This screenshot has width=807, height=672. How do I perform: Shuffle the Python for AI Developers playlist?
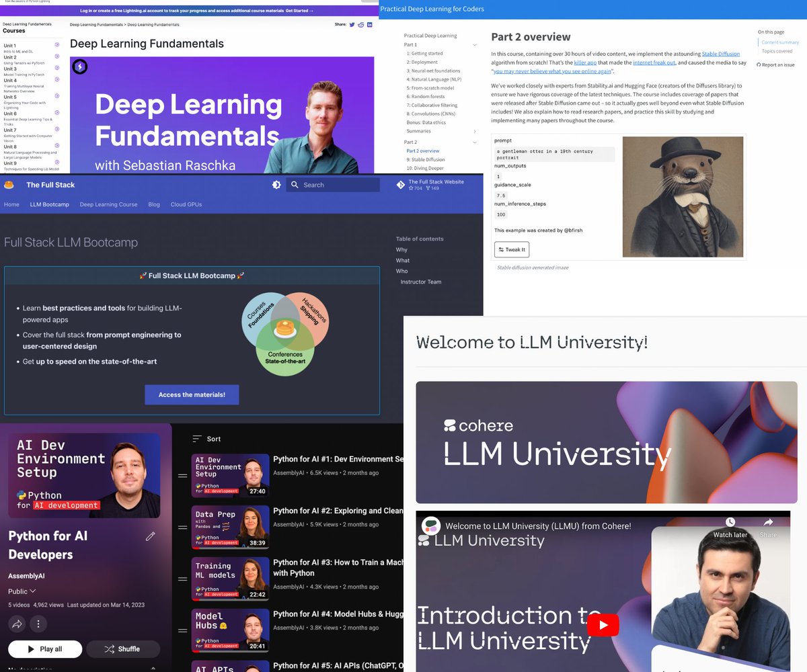(x=123, y=649)
